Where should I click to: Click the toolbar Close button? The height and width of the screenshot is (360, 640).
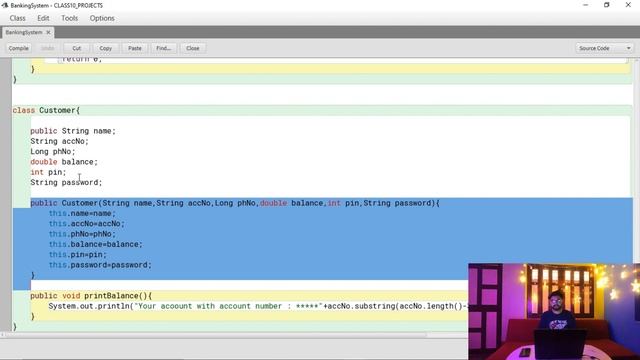(193, 48)
